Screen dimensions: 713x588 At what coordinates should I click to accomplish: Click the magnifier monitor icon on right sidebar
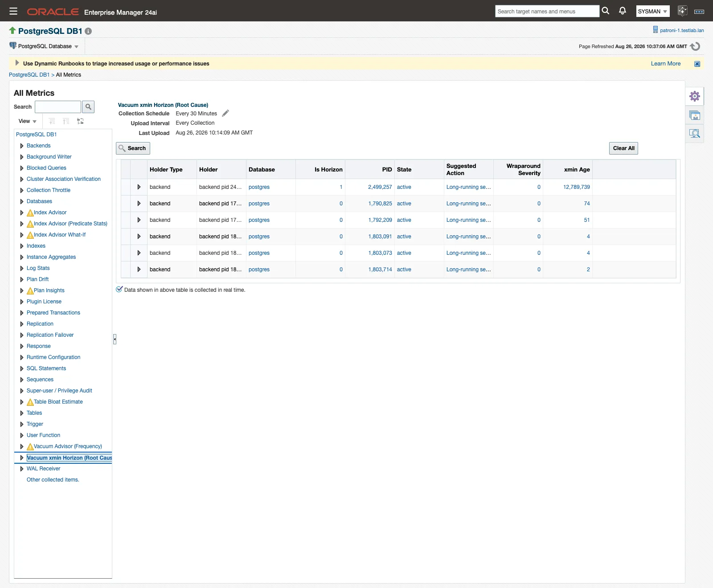click(695, 133)
